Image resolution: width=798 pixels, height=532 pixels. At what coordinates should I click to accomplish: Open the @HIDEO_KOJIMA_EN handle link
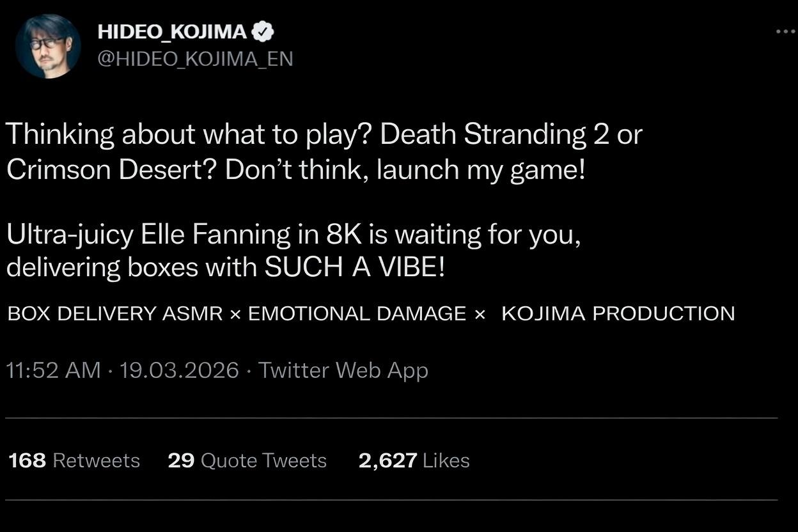(x=195, y=59)
